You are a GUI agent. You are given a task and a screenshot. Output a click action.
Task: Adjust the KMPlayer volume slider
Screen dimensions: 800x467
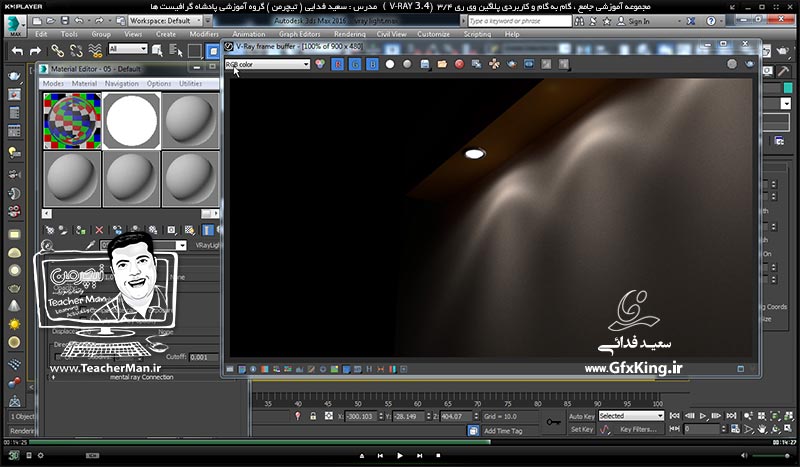pos(773,455)
